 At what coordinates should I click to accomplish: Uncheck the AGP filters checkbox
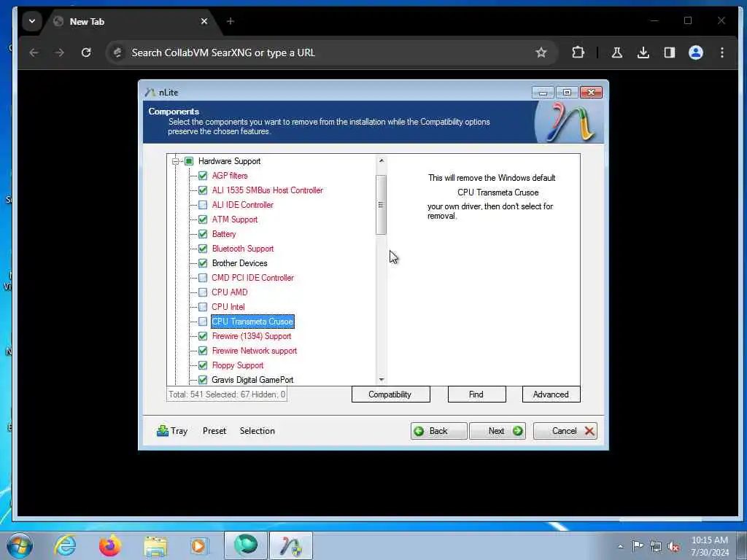pos(203,176)
